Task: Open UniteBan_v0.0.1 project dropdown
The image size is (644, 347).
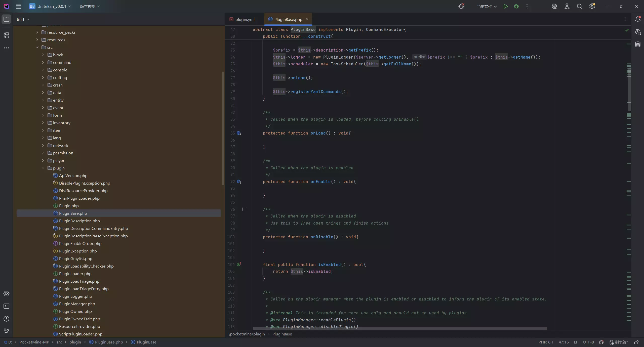Action: 50,6
